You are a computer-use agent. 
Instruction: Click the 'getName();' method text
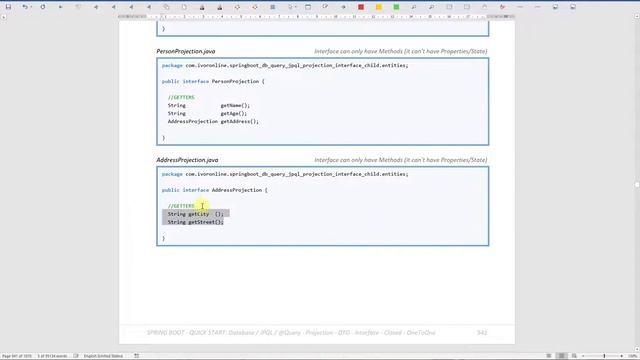point(235,105)
